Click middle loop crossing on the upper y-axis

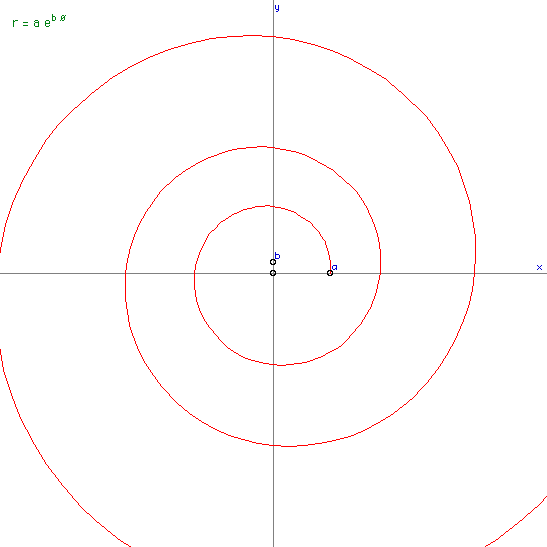tap(274, 147)
